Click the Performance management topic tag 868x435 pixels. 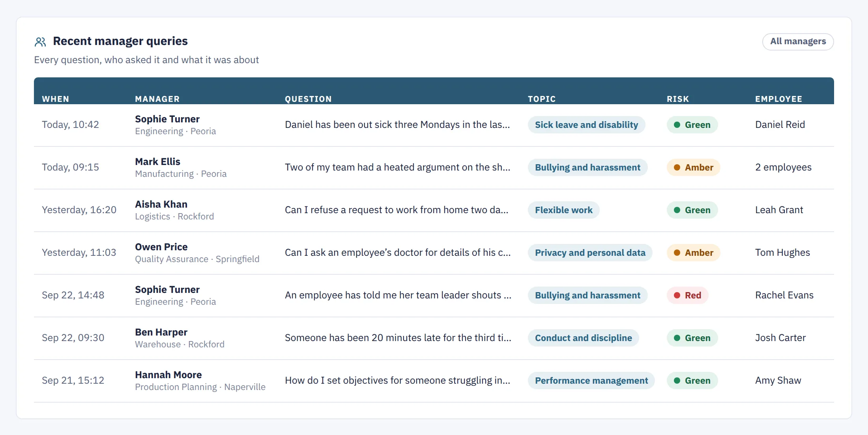(x=591, y=381)
